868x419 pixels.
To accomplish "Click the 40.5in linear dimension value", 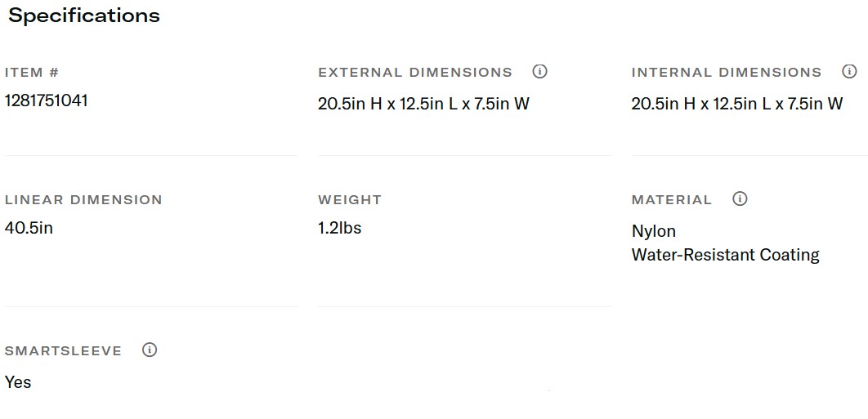I will point(29,228).
